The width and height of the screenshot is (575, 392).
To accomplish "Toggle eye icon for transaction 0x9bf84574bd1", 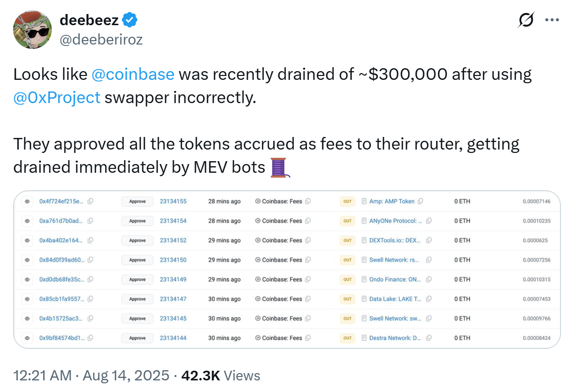I will 28,338.
